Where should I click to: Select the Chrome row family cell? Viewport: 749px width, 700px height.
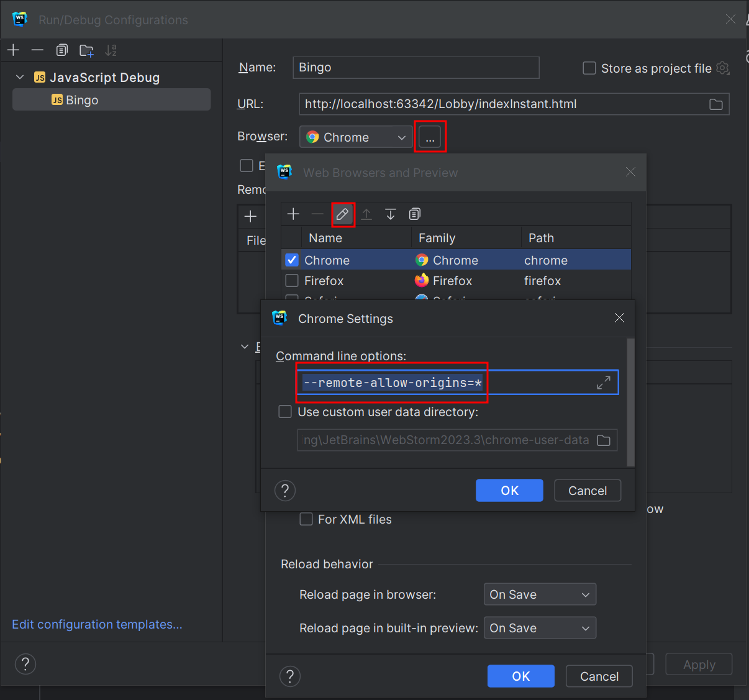466,260
